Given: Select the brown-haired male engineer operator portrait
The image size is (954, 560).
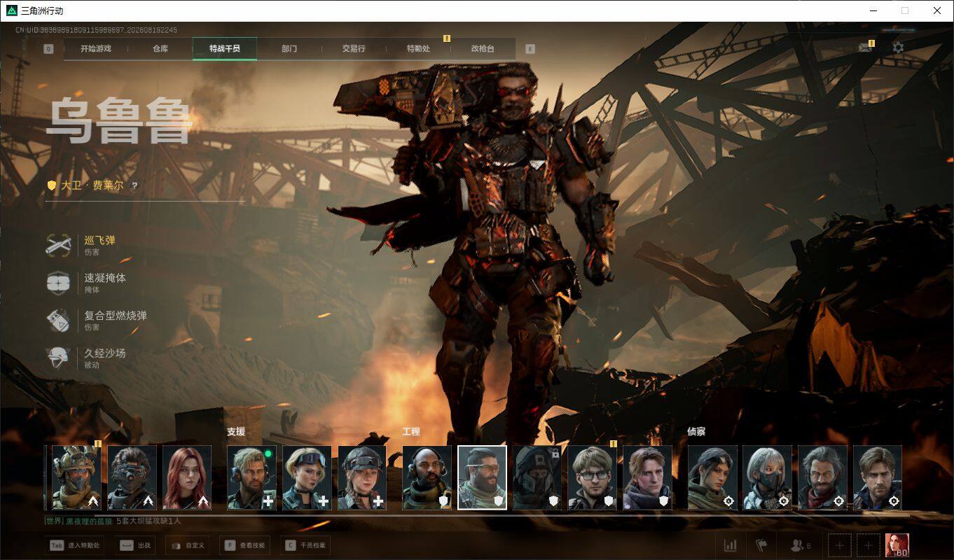Looking at the screenshot, I should (x=648, y=477).
